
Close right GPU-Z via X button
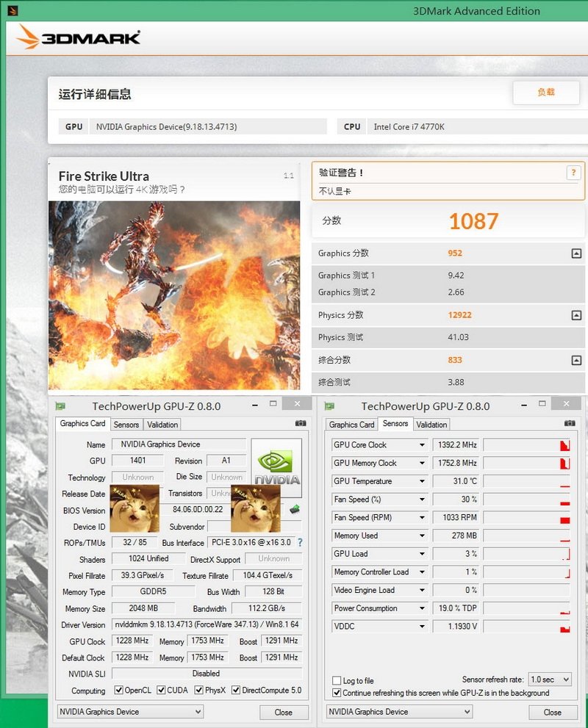point(566,404)
